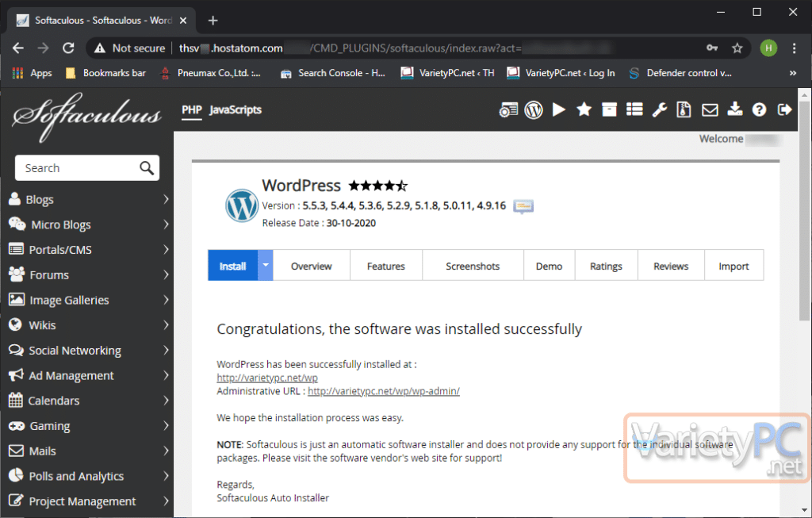Expand the Gaming category
This screenshot has width=812, height=518.
click(x=89, y=426)
